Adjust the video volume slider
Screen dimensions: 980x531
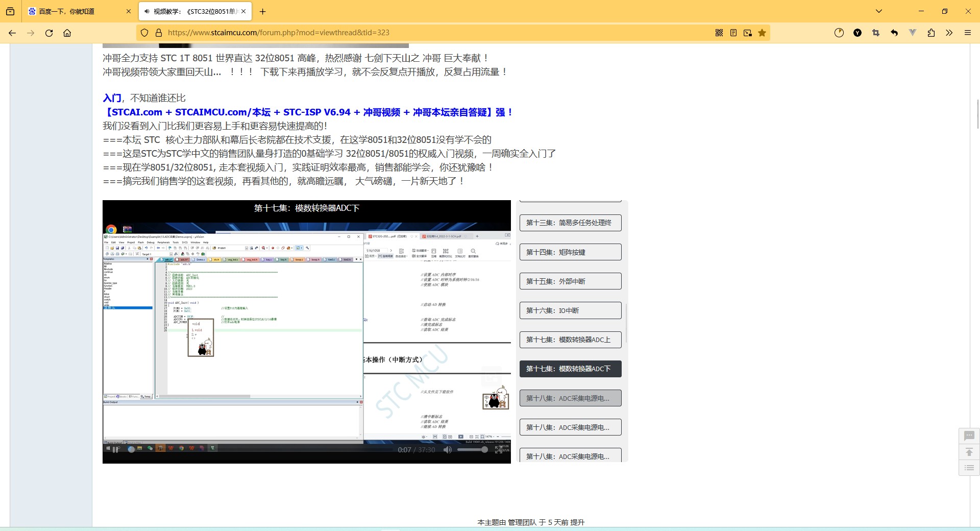[x=473, y=450]
